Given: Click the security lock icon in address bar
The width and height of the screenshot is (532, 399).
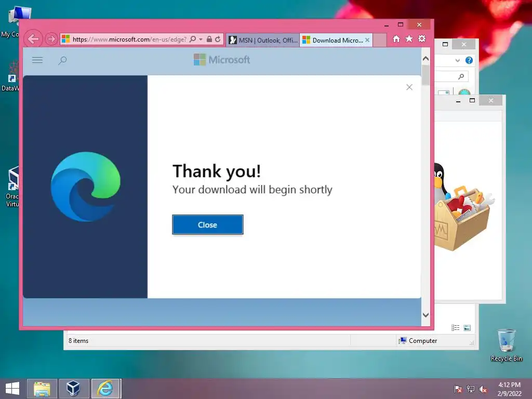Looking at the screenshot, I should tap(209, 39).
